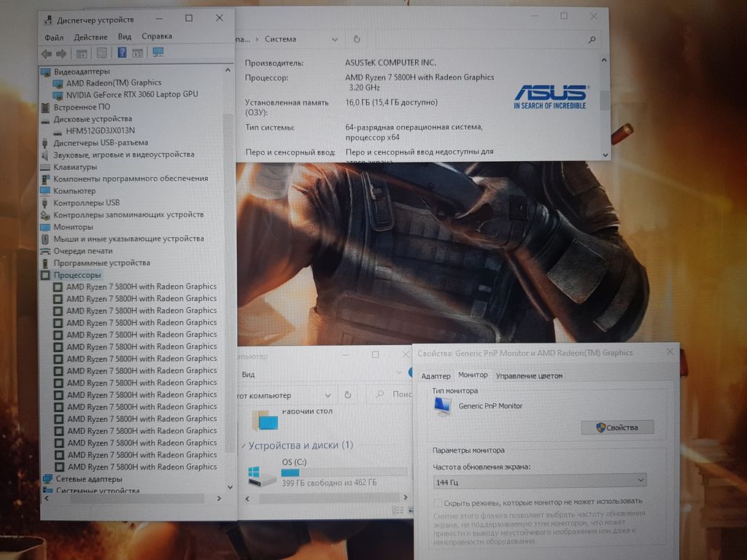Image resolution: width=747 pixels, height=560 pixels.
Task: Click the magnifier icon in System window search
Action: (592, 40)
